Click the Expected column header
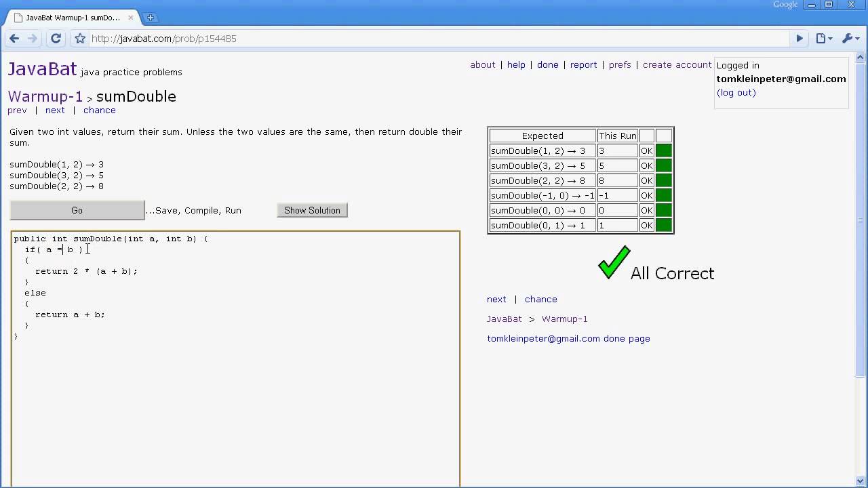Screen dimensions: 868x488 (542, 136)
